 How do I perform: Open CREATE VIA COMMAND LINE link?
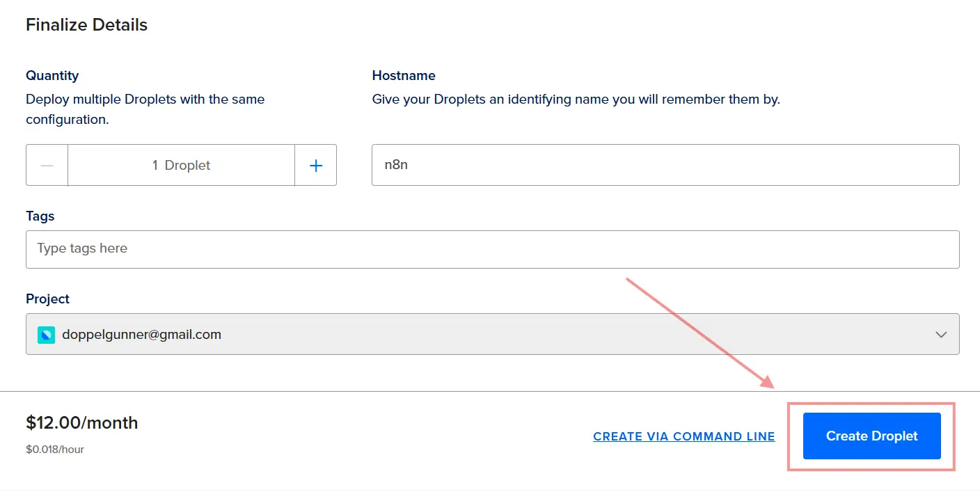click(683, 436)
